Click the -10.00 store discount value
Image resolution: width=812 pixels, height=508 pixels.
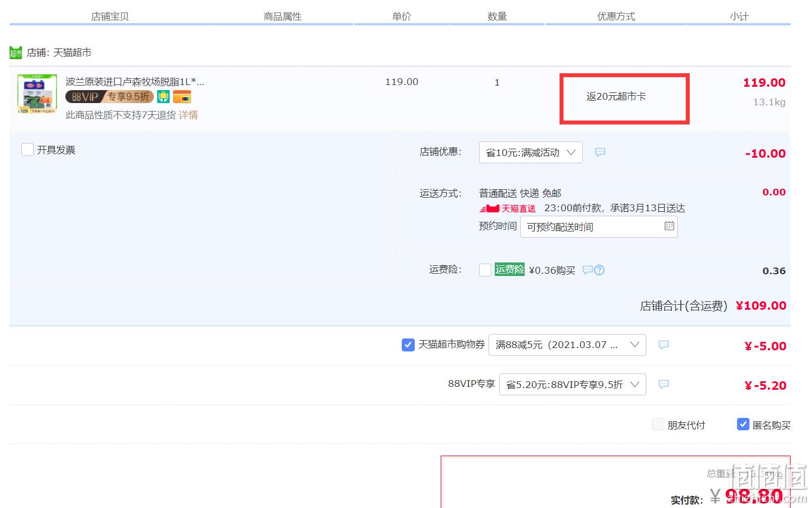765,153
